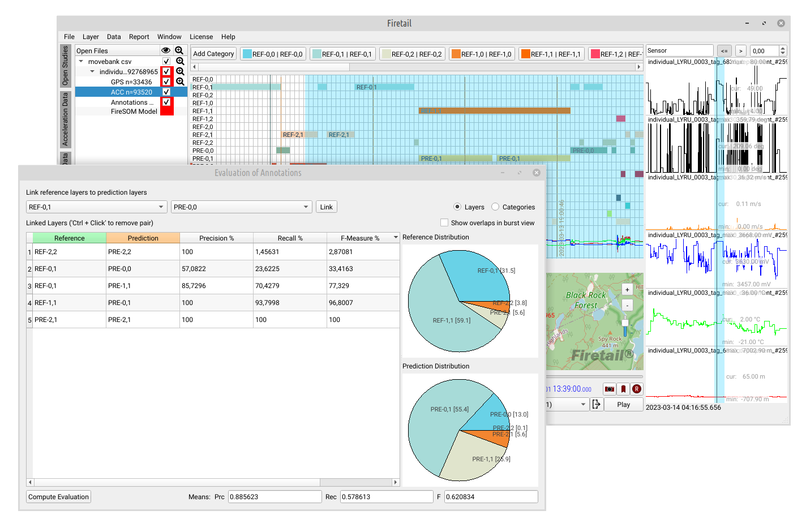
Task: Enable Show overlaps in burst view
Action: click(x=444, y=223)
